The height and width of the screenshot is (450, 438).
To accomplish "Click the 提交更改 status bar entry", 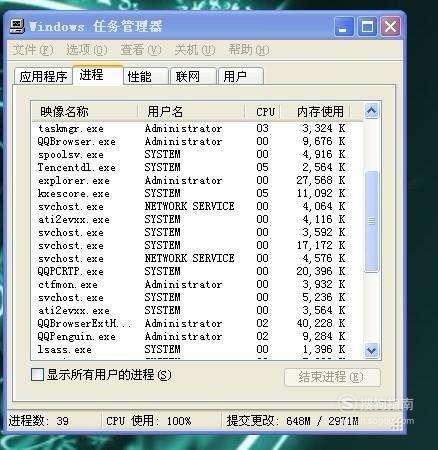I will click(292, 421).
